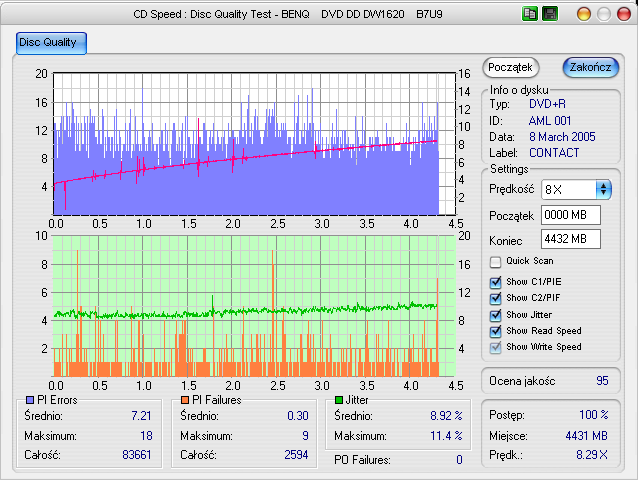Click the Prędkość dropdown stepper arrows
This screenshot has height=480, width=638.
point(603,190)
